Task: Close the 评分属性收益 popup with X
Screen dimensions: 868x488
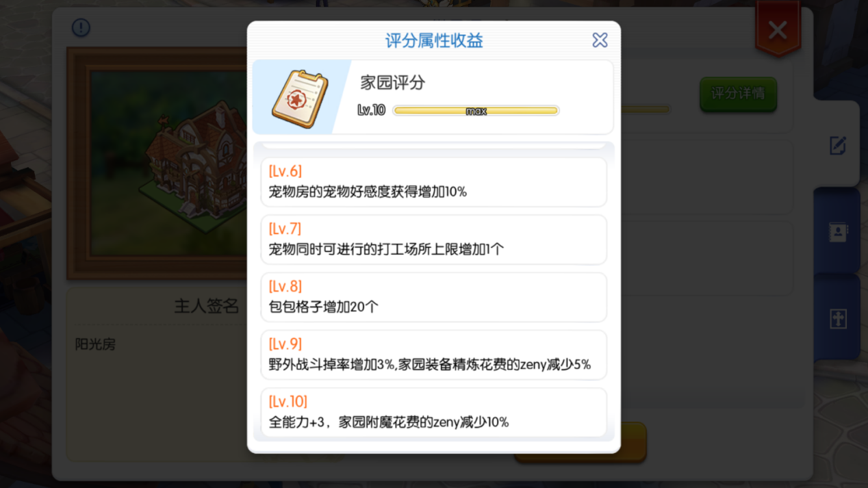Action: pos(600,40)
